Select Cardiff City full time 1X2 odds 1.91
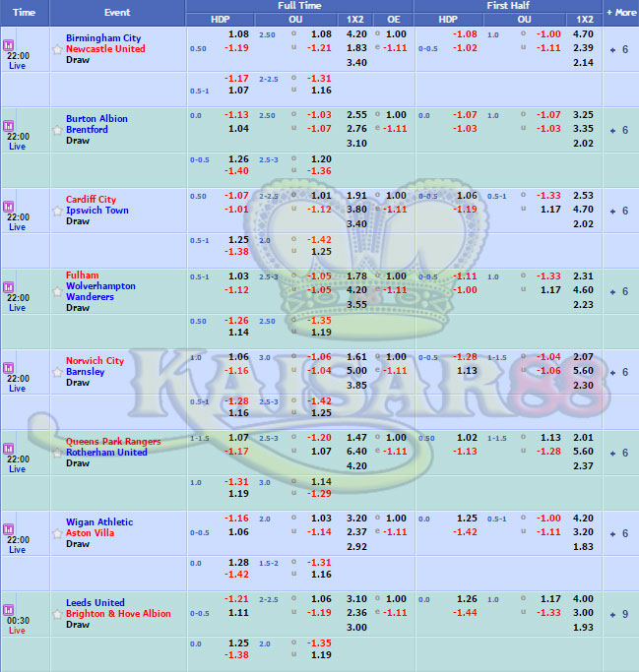The height and width of the screenshot is (672, 639). [x=356, y=196]
